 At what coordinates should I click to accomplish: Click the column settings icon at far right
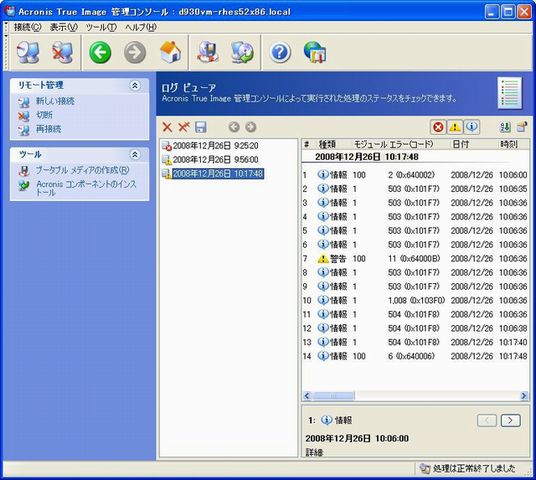click(522, 127)
